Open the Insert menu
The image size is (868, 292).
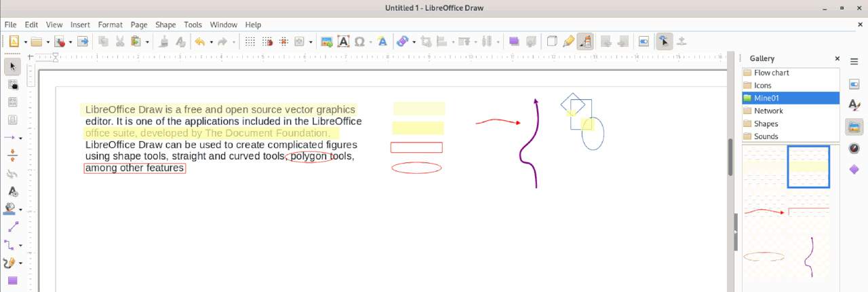point(80,24)
